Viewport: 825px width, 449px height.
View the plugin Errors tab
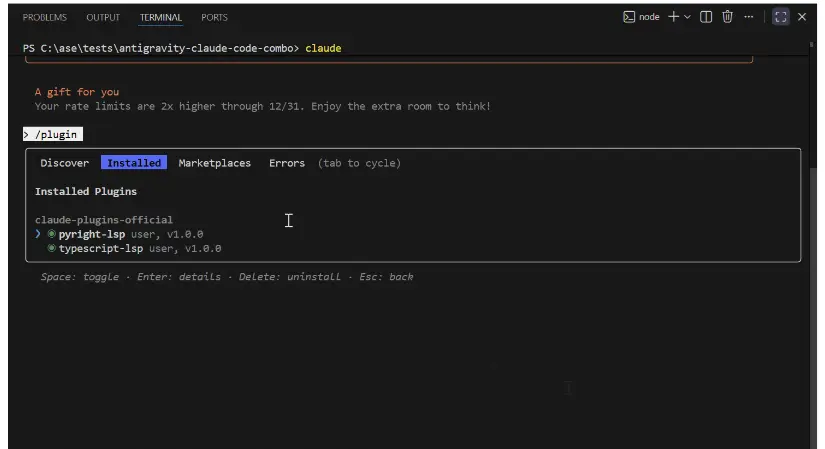click(286, 163)
